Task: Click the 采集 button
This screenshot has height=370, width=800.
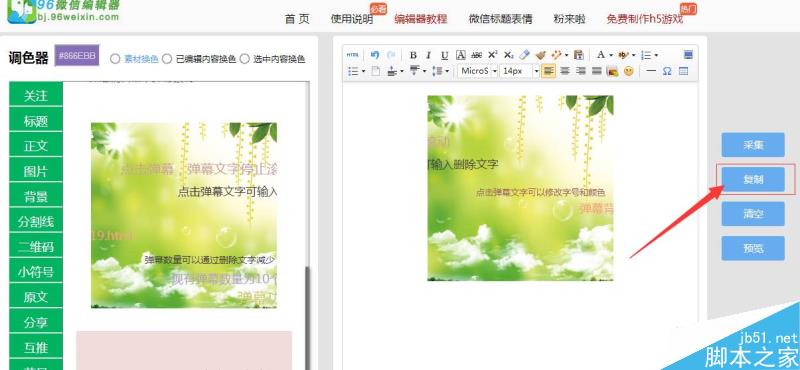Action: 753,145
